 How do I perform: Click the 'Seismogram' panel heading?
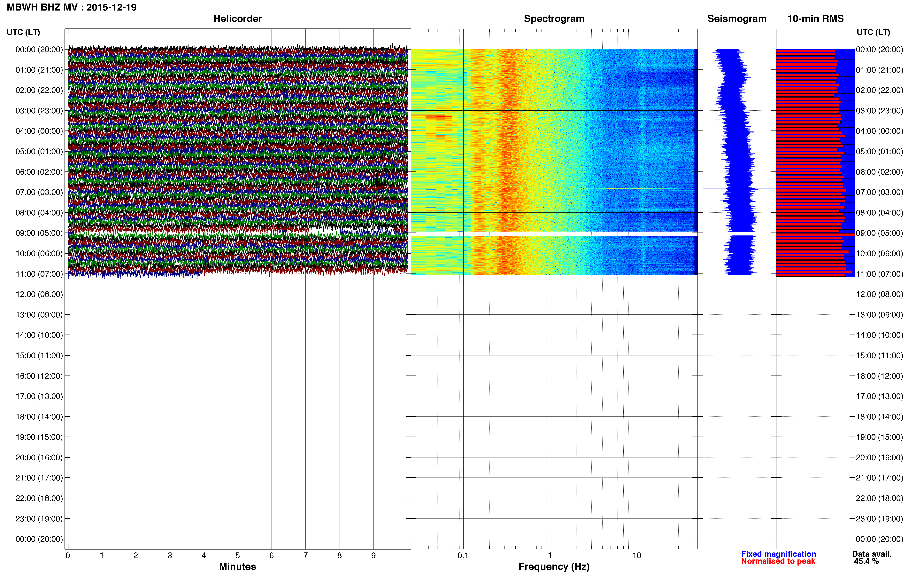click(737, 19)
